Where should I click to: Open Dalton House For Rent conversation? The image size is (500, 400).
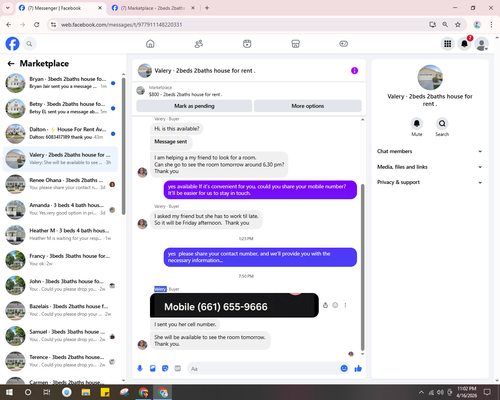60,134
